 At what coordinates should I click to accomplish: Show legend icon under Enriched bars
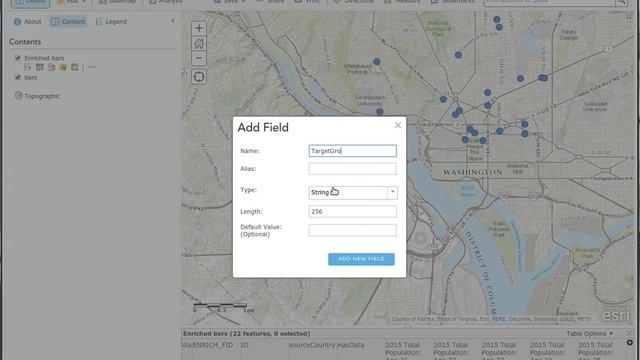pyautogui.click(x=28, y=67)
